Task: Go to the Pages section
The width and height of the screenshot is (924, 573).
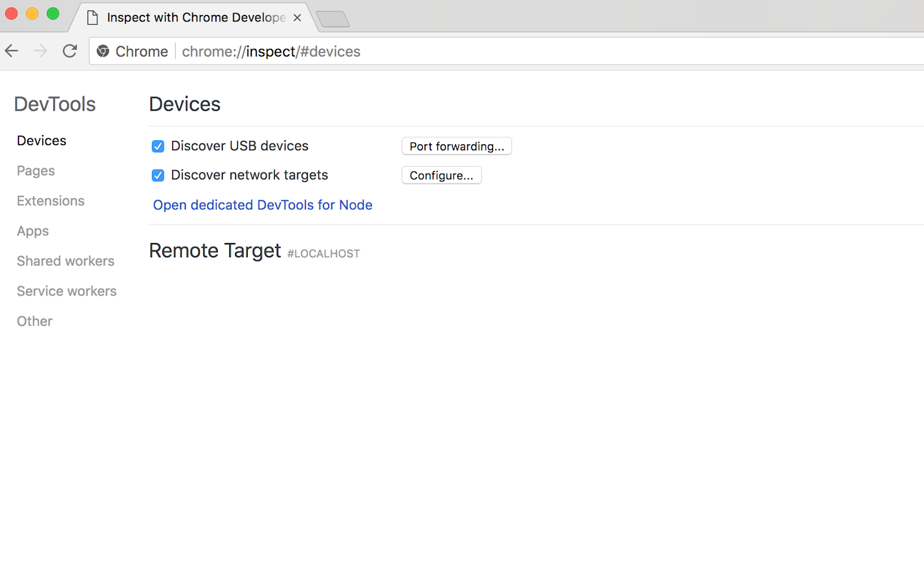Action: 36,171
